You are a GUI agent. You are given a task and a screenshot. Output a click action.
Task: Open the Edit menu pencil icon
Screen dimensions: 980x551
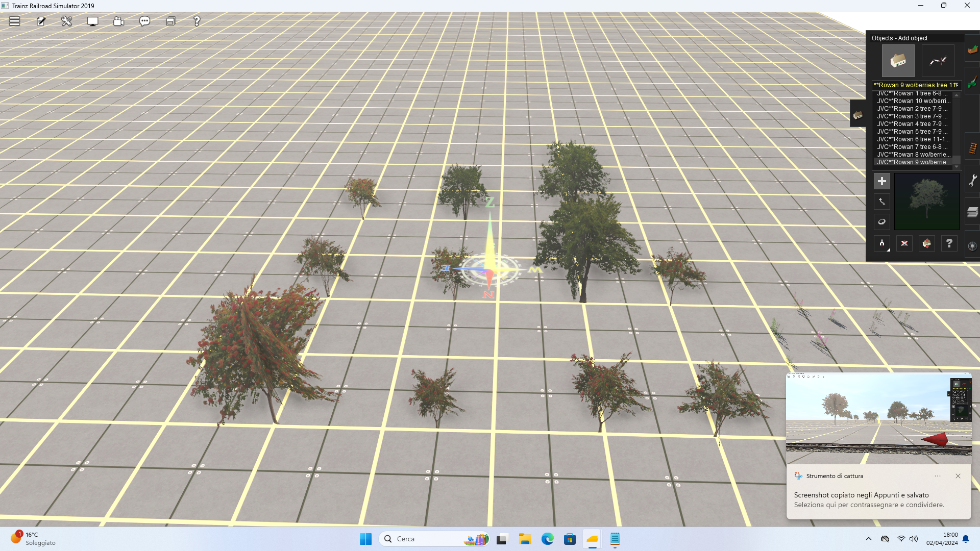pyautogui.click(x=41, y=21)
